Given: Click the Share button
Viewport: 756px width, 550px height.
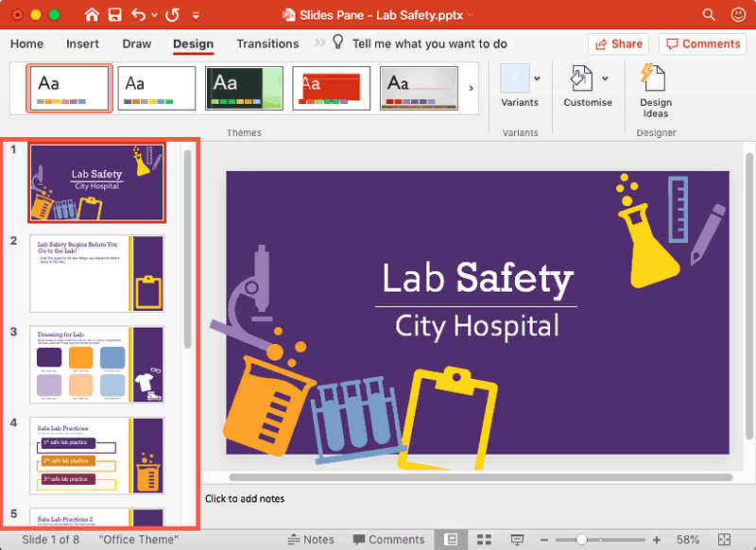Looking at the screenshot, I should click(x=618, y=43).
